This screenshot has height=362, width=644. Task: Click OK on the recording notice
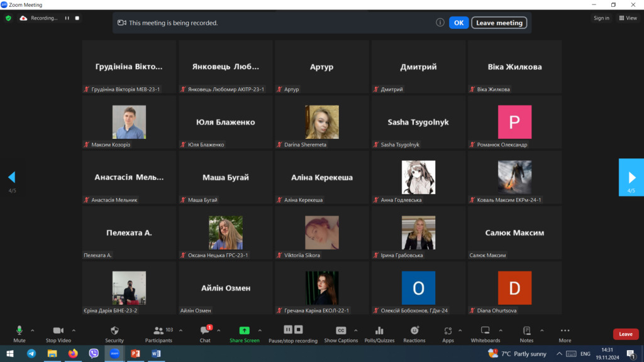(x=458, y=23)
